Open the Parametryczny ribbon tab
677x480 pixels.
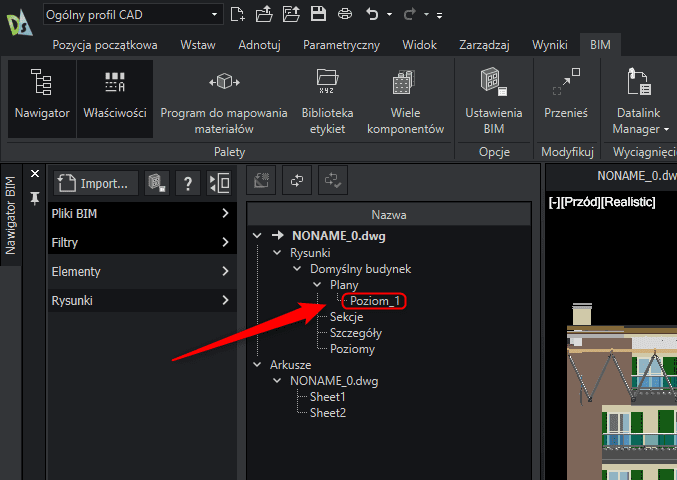coord(342,45)
